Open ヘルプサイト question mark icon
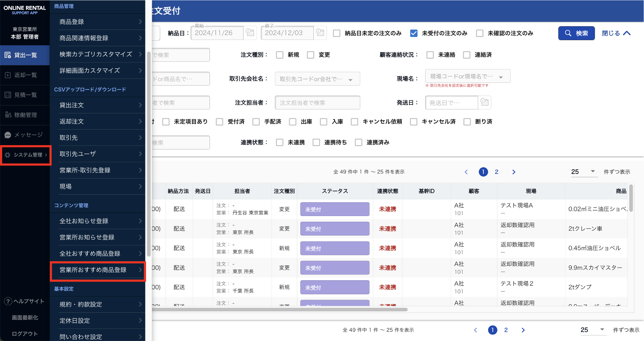Image resolution: width=644 pixels, height=341 pixels. [8, 301]
